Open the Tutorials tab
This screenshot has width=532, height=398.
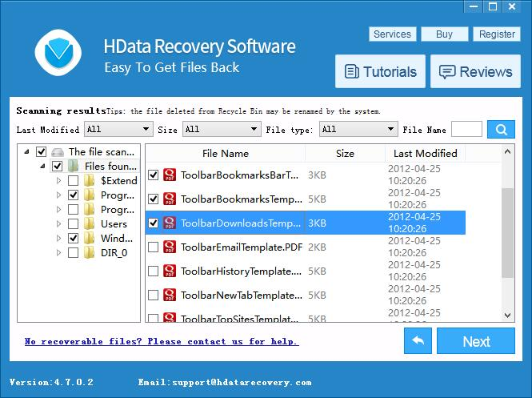[x=380, y=72]
